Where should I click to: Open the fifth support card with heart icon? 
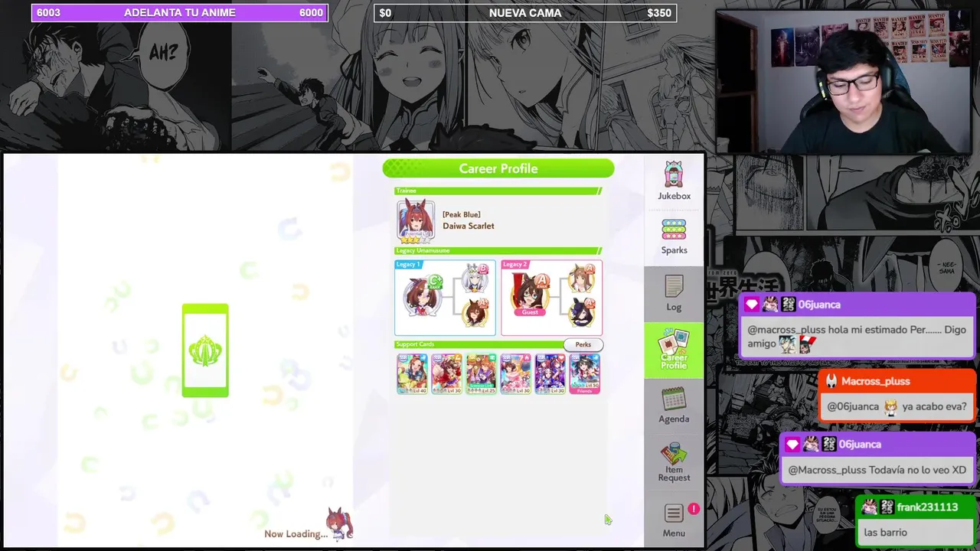coord(550,373)
